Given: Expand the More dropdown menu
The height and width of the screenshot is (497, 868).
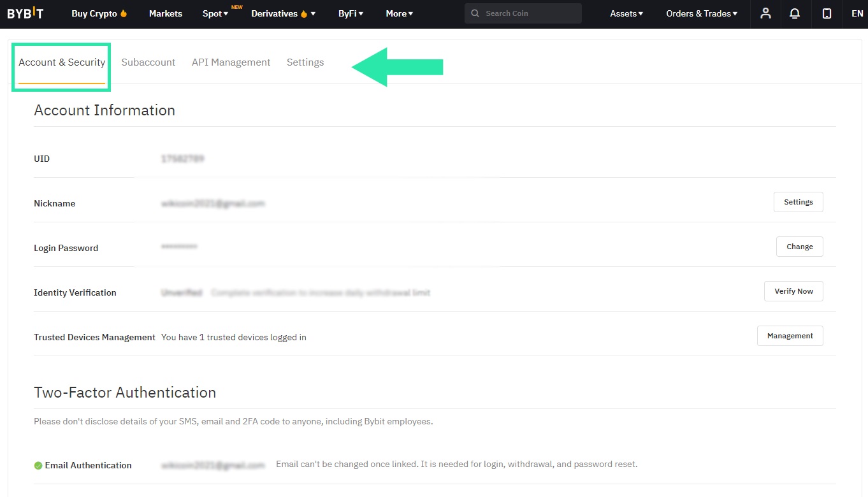Looking at the screenshot, I should click(400, 13).
